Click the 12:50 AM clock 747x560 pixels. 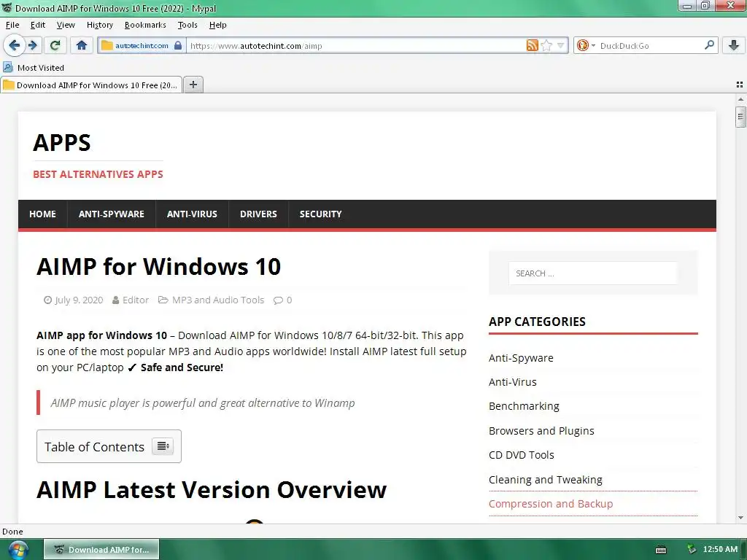[720, 549]
